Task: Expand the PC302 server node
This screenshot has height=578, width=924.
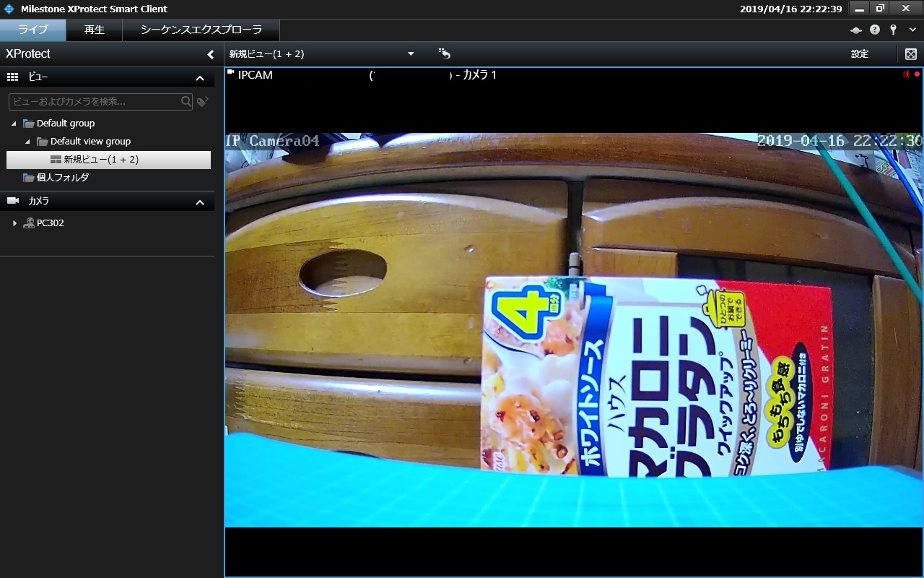Action: point(14,223)
